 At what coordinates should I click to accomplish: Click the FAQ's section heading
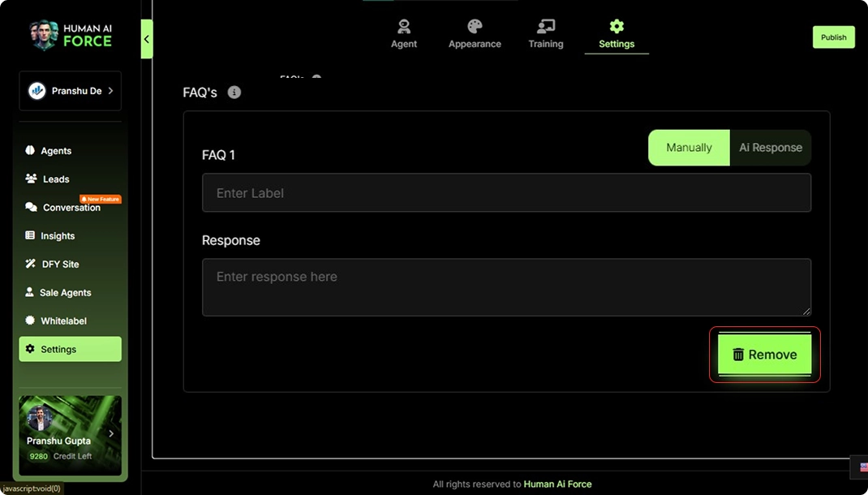200,93
